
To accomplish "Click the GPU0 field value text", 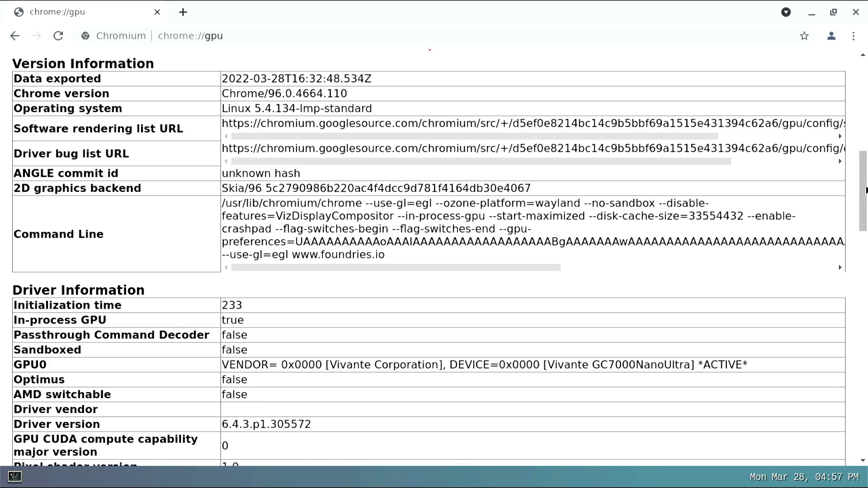I will click(x=484, y=364).
